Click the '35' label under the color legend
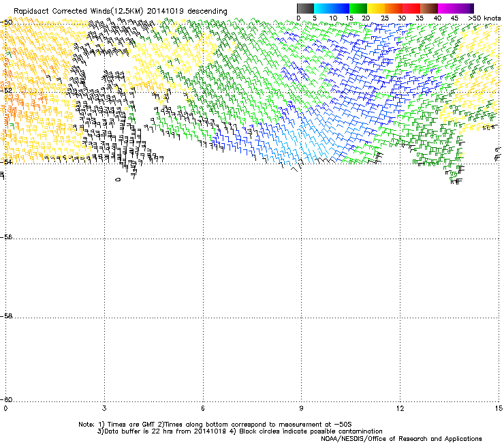Viewport: 504px width, 443px height. [x=420, y=18]
